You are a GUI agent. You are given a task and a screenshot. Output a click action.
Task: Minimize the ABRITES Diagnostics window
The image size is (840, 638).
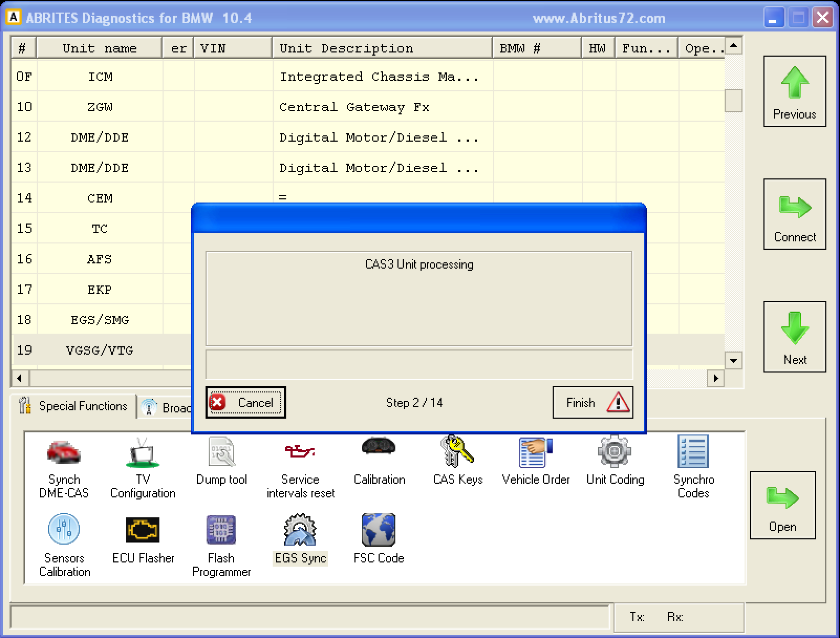(x=773, y=18)
